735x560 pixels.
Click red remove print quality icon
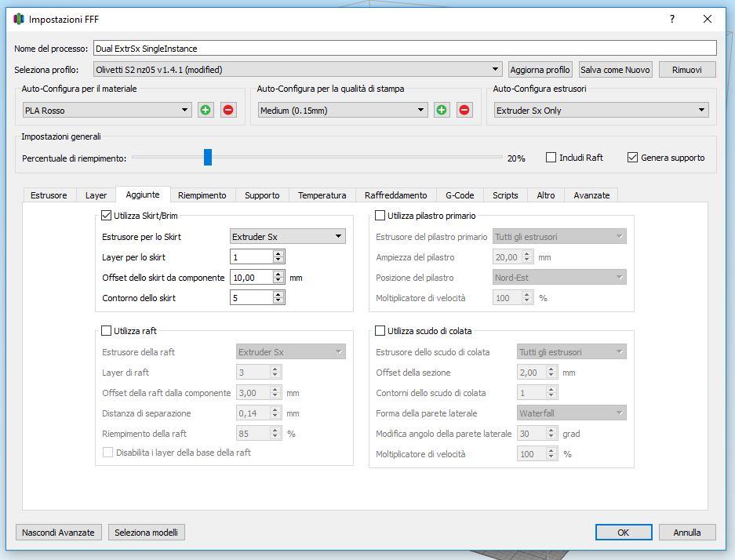pos(464,111)
